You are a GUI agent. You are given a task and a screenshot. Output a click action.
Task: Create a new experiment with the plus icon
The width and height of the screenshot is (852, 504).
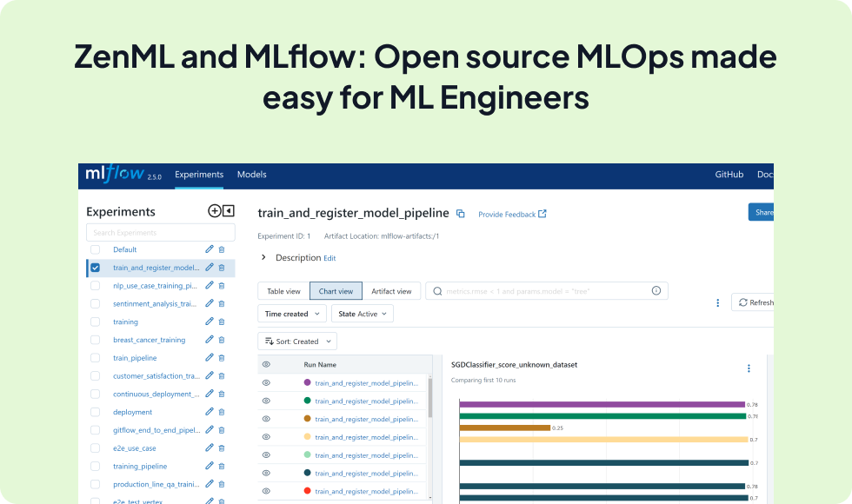[215, 210]
